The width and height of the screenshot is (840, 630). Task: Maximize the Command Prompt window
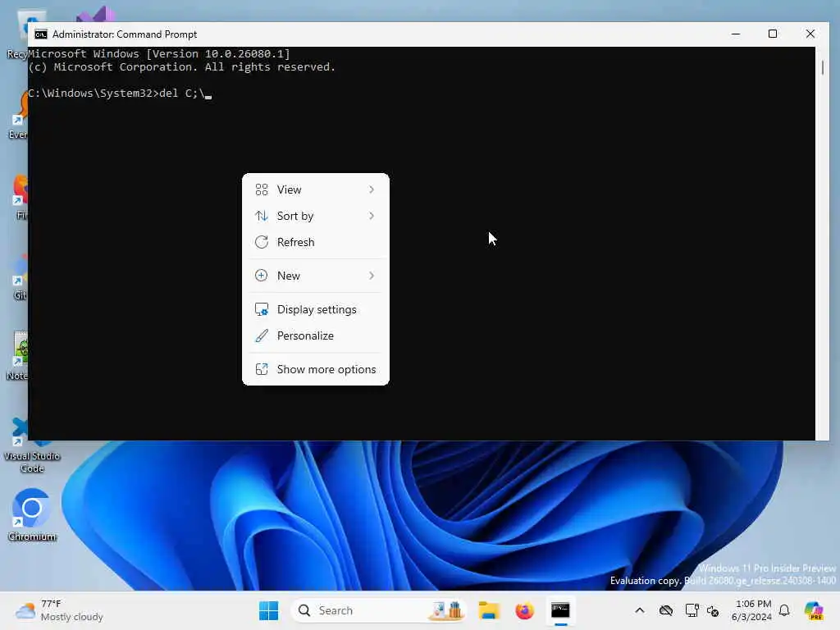pos(773,34)
